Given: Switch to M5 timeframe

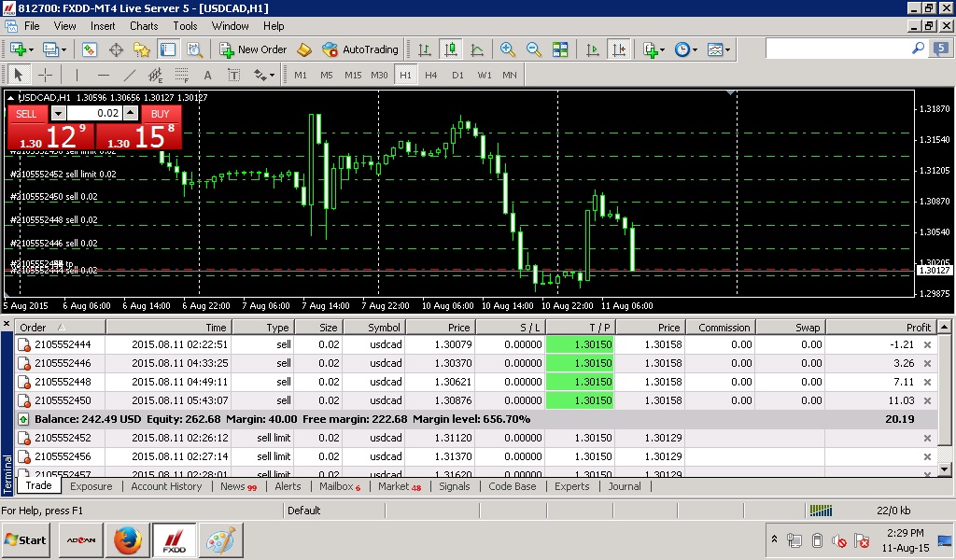Looking at the screenshot, I should coord(327,75).
